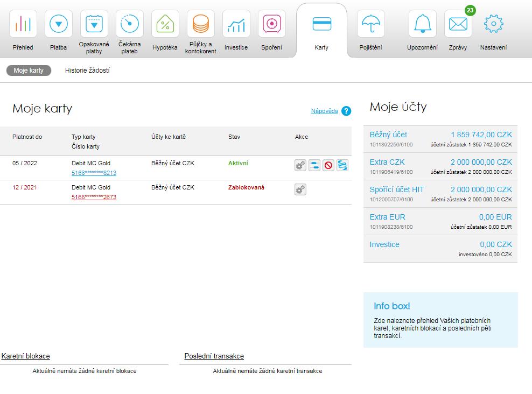The width and height of the screenshot is (532, 394).
Task: Open Čekárna plateb clock icon
Action: coord(130,24)
